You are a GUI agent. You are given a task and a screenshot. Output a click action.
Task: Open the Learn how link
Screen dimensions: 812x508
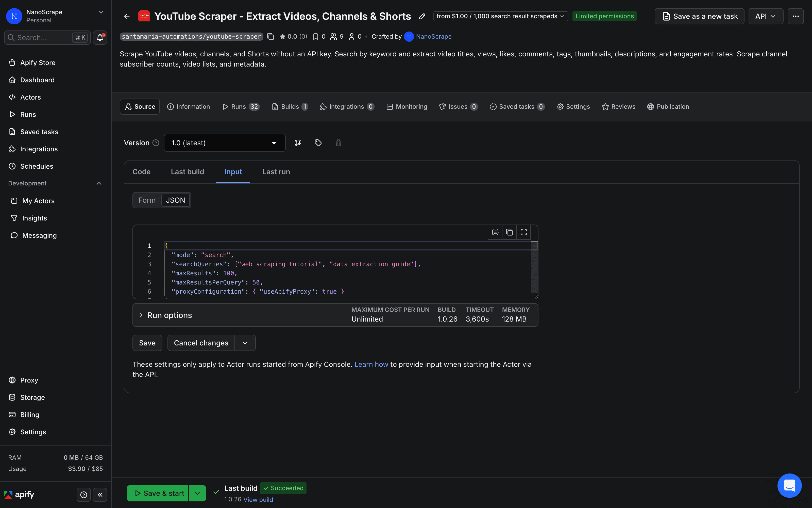coord(371,364)
